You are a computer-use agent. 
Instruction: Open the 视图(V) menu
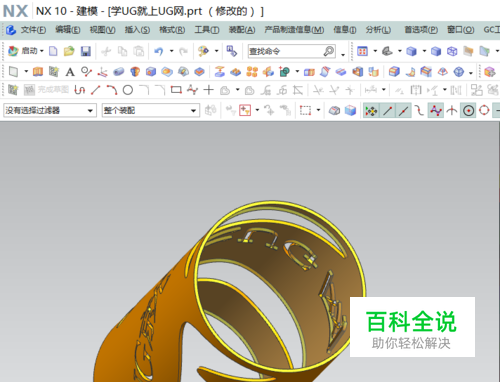[x=102, y=30]
